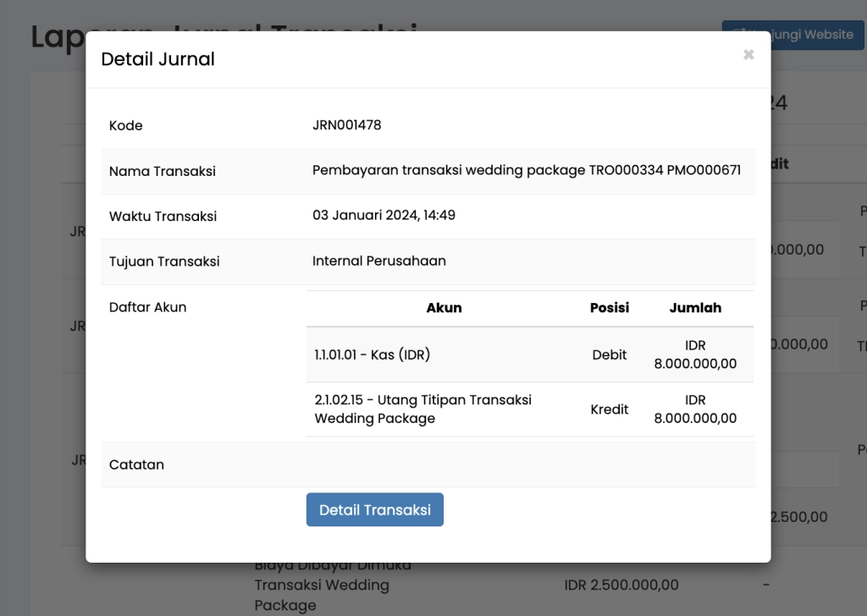Click the Akun column header
Image resolution: width=867 pixels, height=616 pixels.
point(444,308)
